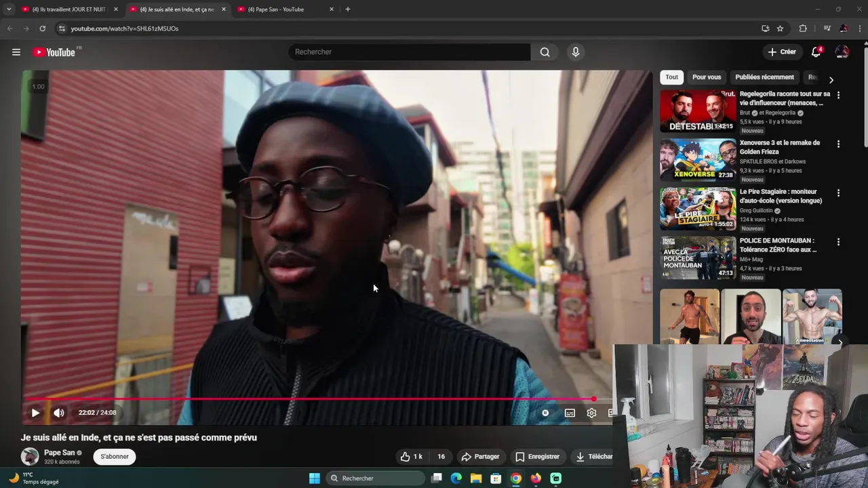The width and height of the screenshot is (868, 488).
Task: Subscribe with S'abonner button
Action: point(115,457)
